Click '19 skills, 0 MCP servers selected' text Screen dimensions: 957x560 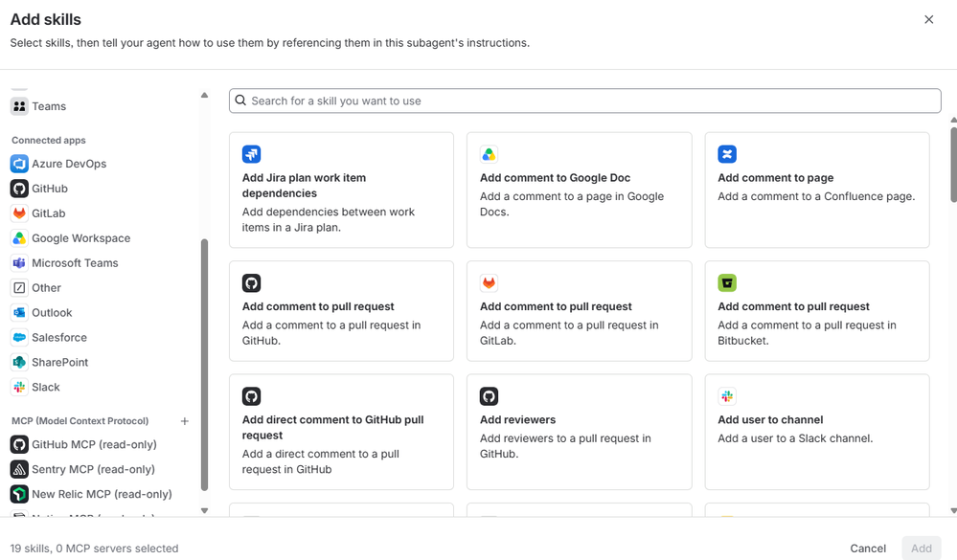point(94,549)
